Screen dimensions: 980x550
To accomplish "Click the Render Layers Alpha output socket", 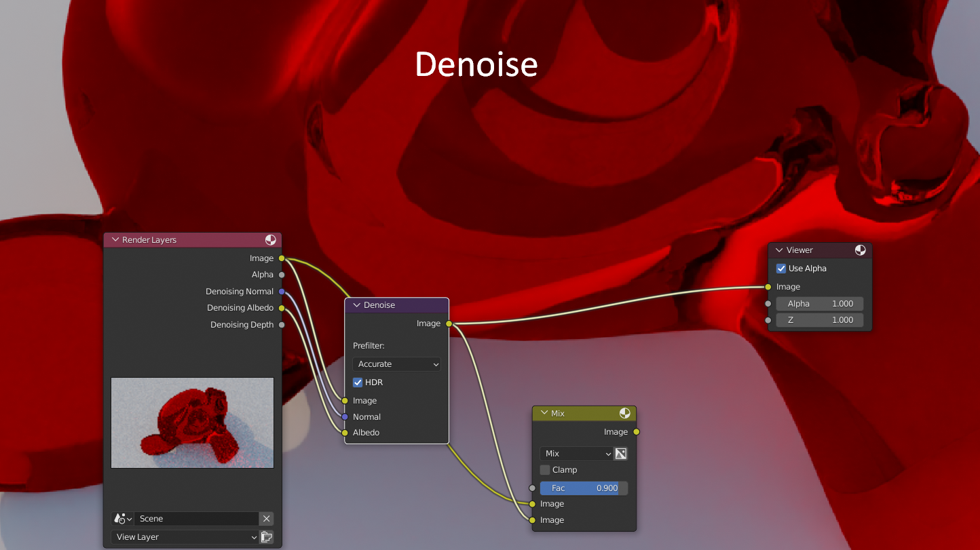I will (x=282, y=275).
